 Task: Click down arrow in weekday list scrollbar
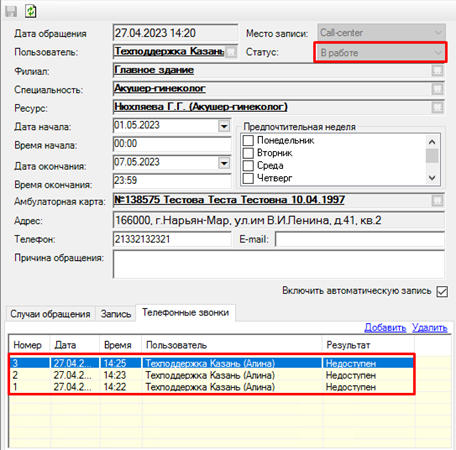(x=432, y=178)
